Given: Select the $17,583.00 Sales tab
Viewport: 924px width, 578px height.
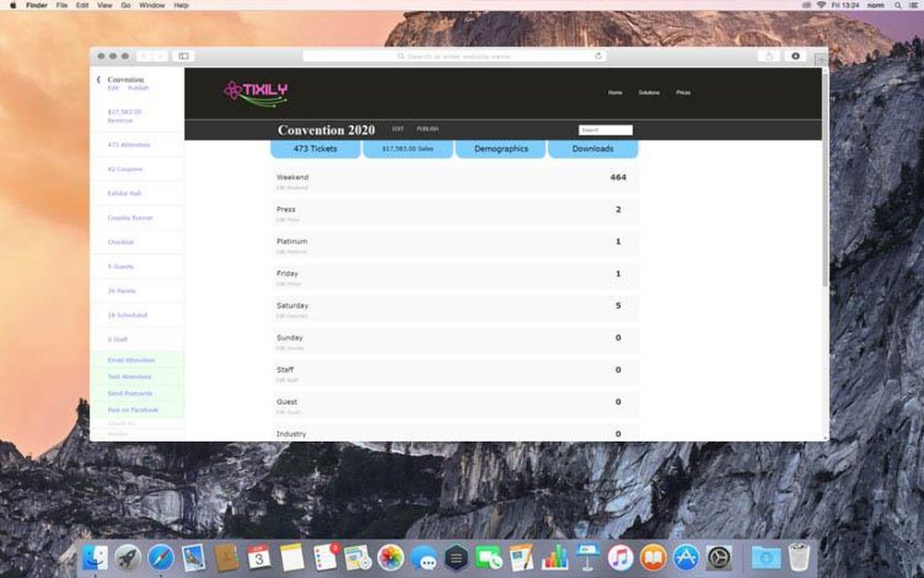Looking at the screenshot, I should (x=407, y=149).
